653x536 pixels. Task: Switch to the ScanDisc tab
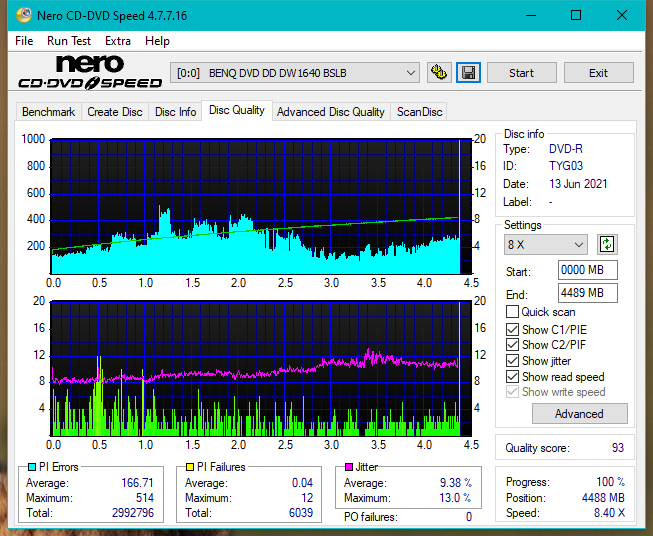[419, 112]
